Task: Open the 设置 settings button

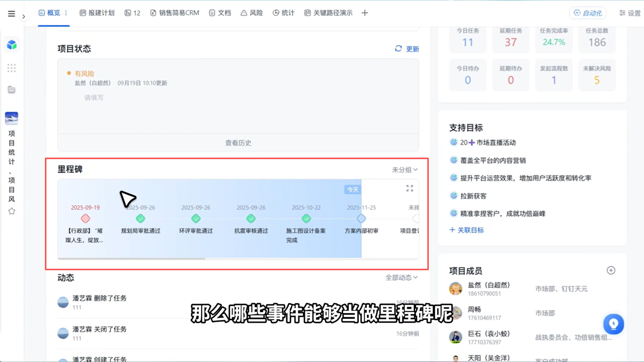Action: (x=630, y=13)
